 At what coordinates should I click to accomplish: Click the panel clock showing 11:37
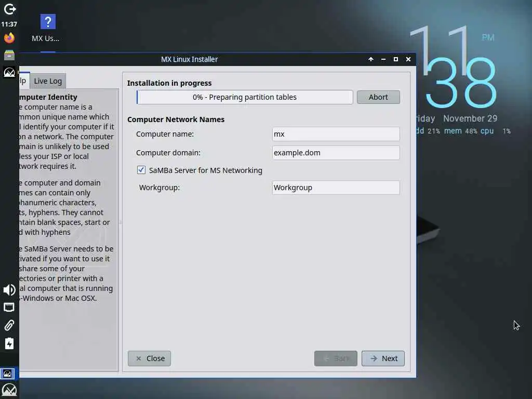coord(9,24)
